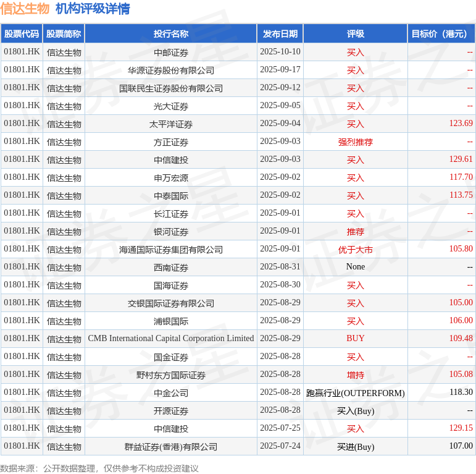
Task: Click the target price 105.80
Action: [461, 249]
